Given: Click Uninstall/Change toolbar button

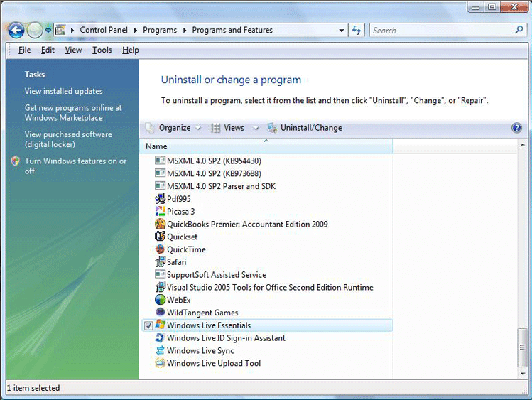Looking at the screenshot, I should [305, 128].
